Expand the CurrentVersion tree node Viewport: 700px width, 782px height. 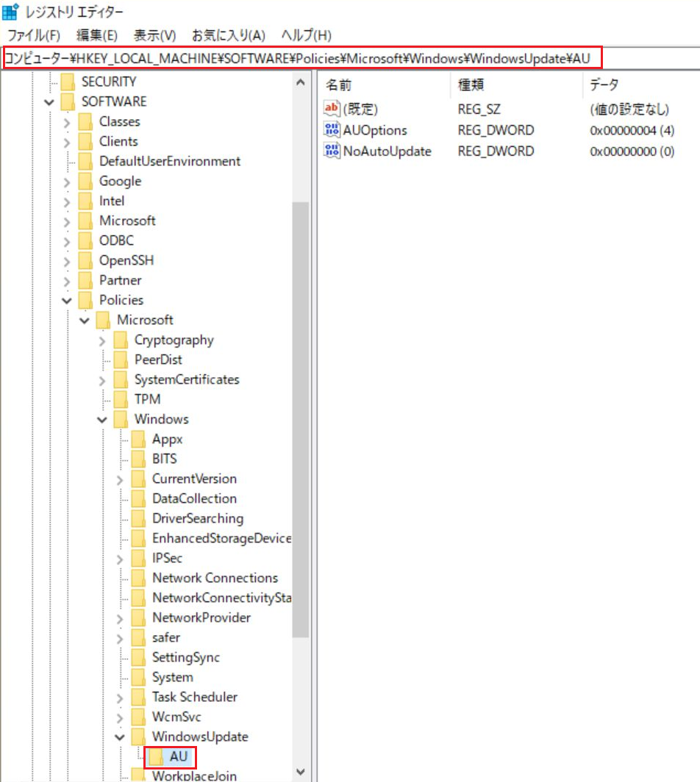(x=120, y=480)
